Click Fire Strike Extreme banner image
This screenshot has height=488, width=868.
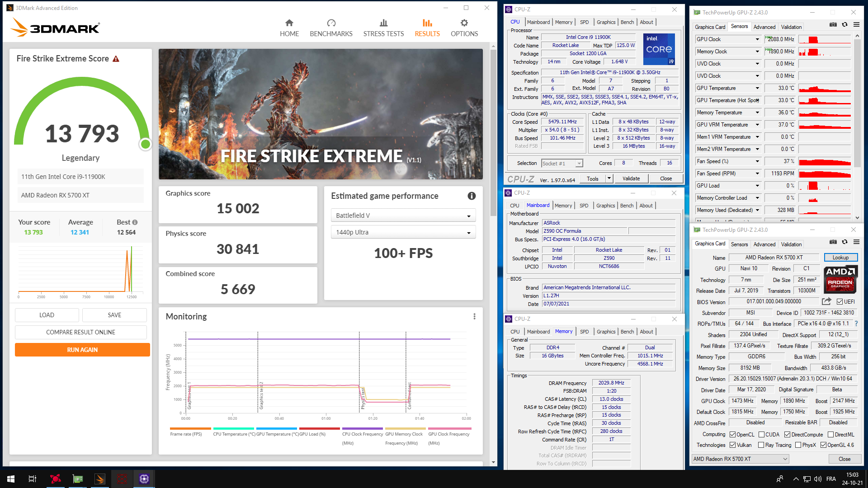[321, 114]
